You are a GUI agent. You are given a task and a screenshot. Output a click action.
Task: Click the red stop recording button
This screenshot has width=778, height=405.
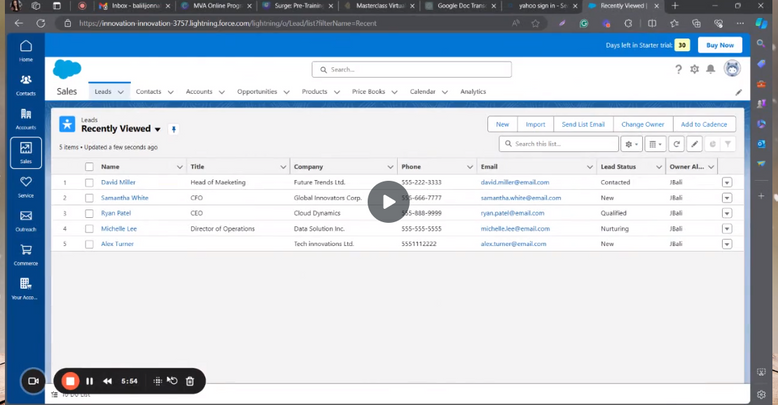[x=70, y=381]
